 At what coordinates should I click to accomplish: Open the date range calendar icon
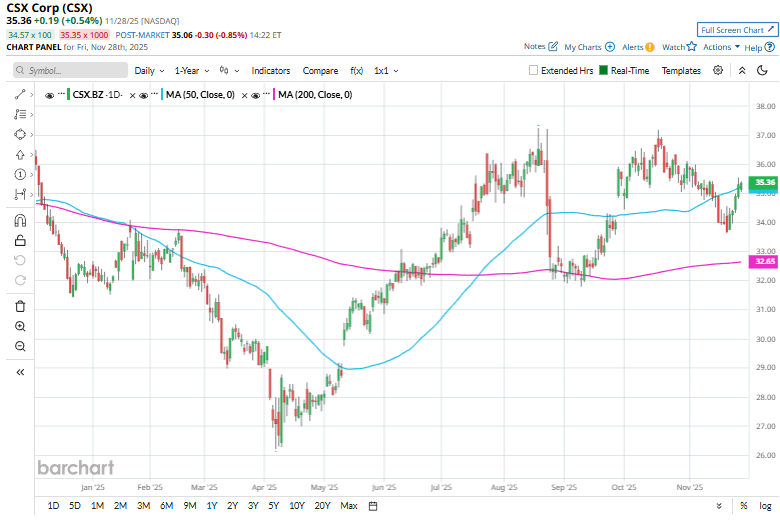click(x=373, y=506)
